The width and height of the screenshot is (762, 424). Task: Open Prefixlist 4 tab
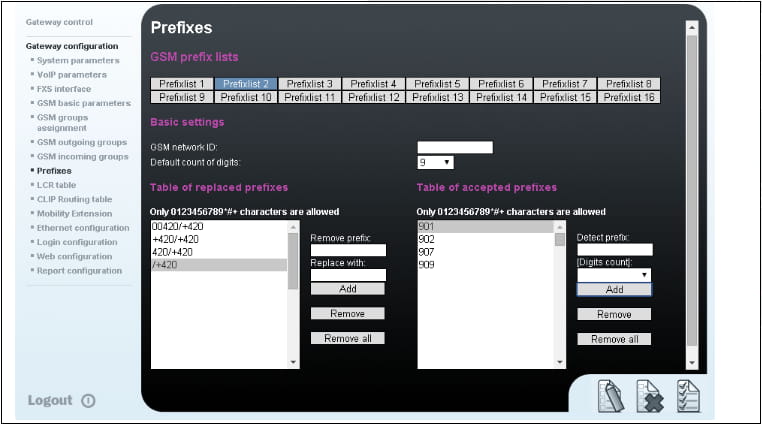(x=373, y=84)
